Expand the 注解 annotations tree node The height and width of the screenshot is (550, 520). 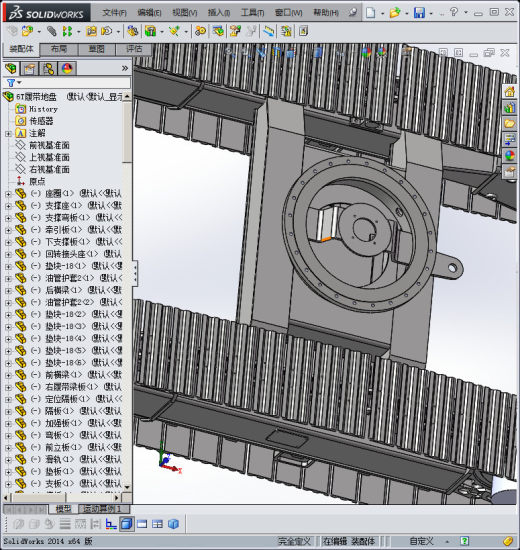[8, 134]
